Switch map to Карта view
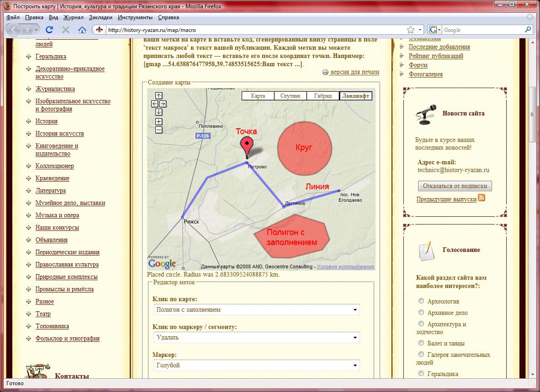 click(258, 96)
